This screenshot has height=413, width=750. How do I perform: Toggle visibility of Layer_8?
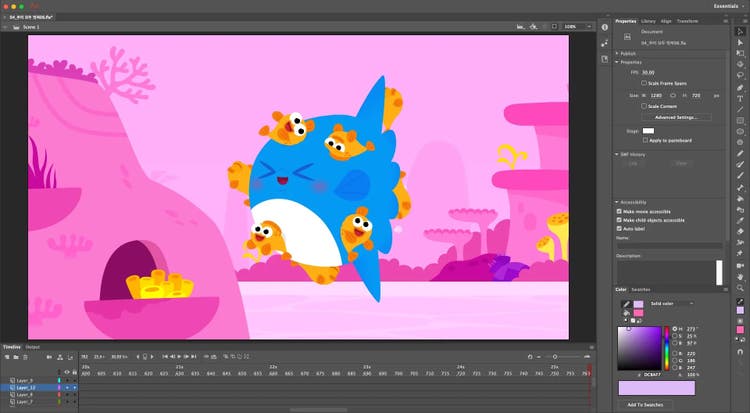[x=67, y=395]
